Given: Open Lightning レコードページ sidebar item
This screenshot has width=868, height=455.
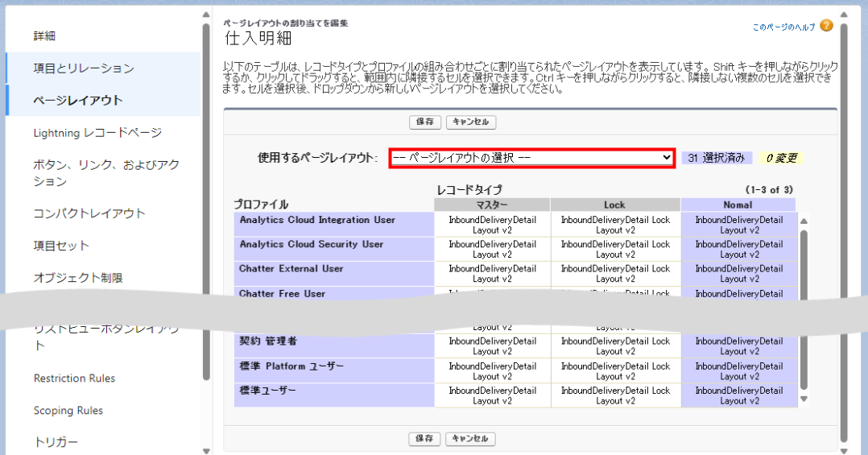Looking at the screenshot, I should (97, 133).
